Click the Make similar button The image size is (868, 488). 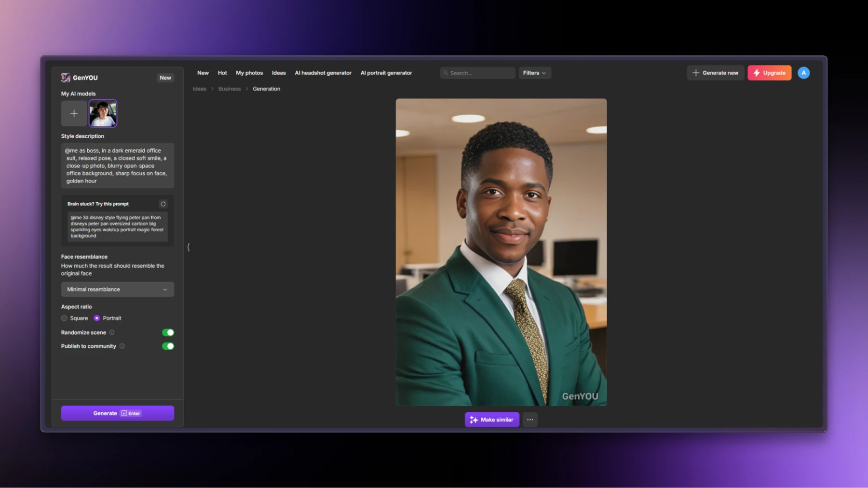pyautogui.click(x=492, y=420)
